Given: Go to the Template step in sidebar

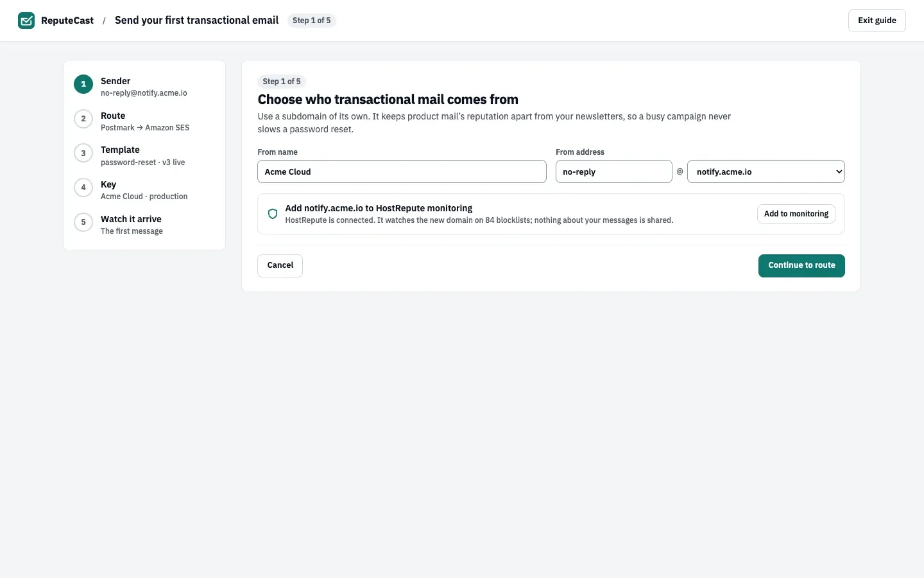Looking at the screenshot, I should point(144,155).
